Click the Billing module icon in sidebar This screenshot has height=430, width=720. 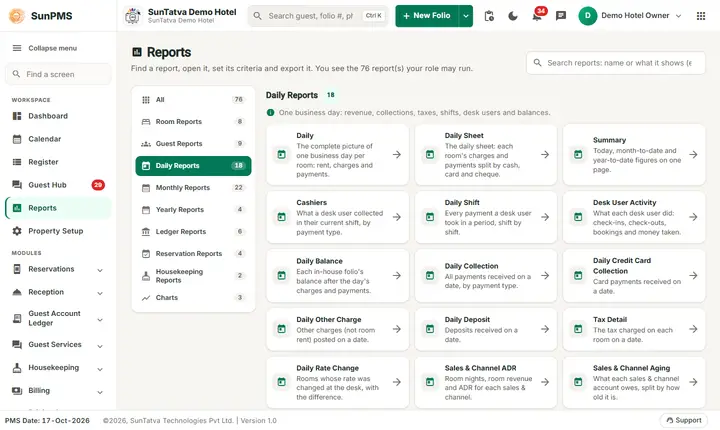pos(17,390)
